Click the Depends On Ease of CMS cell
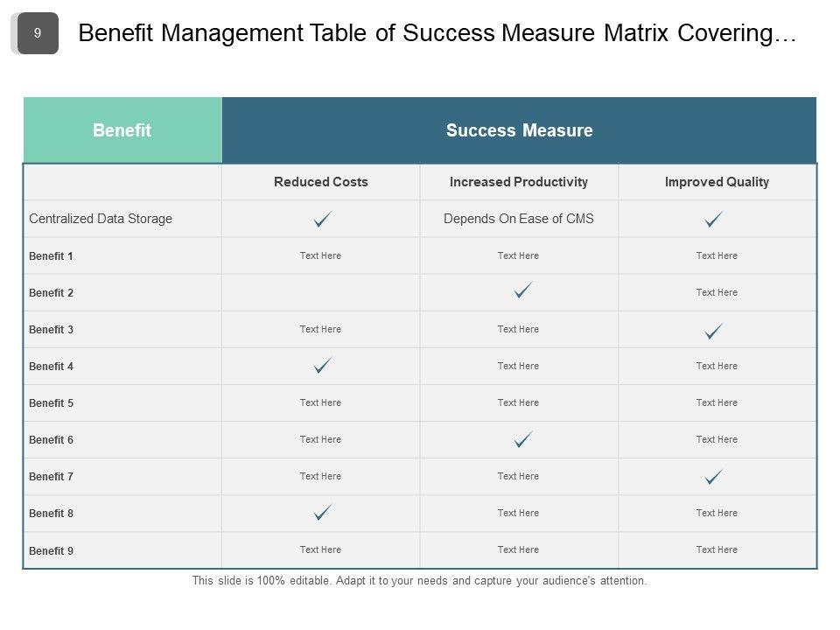Screen dimensions: 840x630 [519, 219]
